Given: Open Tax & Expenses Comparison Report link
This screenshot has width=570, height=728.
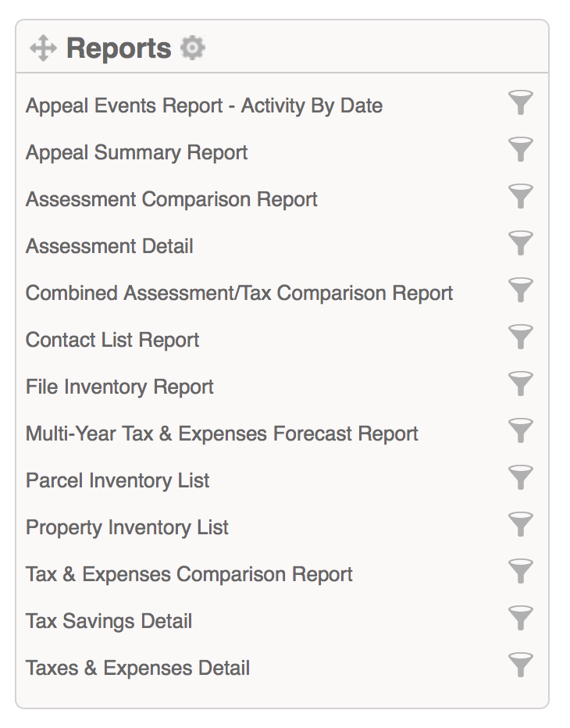Looking at the screenshot, I should pos(189,575).
